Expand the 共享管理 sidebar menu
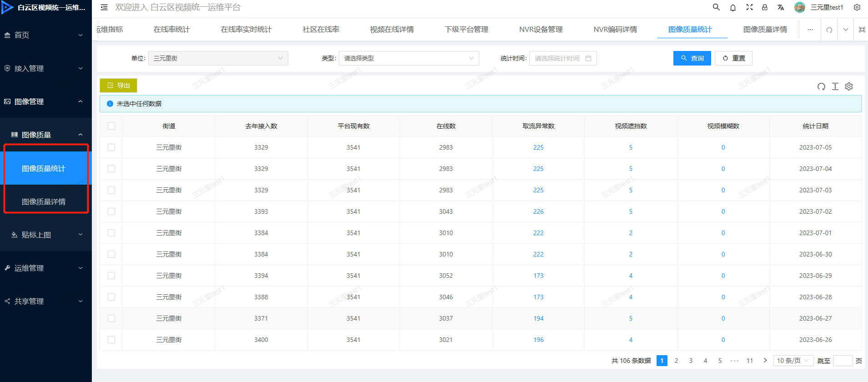This screenshot has width=868, height=382. coord(46,301)
